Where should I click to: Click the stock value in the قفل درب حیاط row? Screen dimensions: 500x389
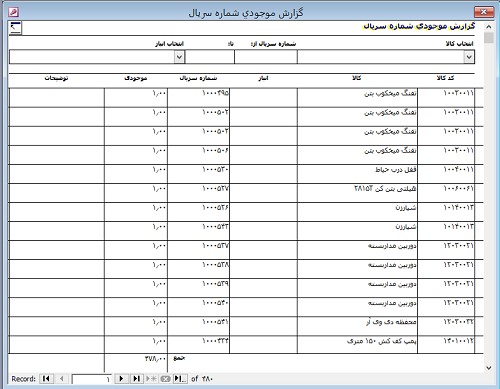click(x=159, y=169)
